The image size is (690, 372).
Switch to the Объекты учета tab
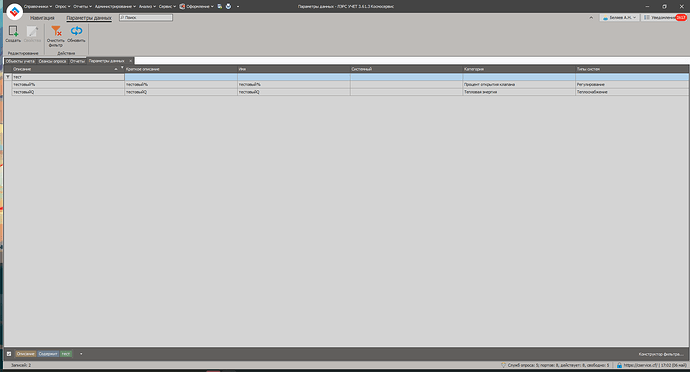tap(20, 61)
